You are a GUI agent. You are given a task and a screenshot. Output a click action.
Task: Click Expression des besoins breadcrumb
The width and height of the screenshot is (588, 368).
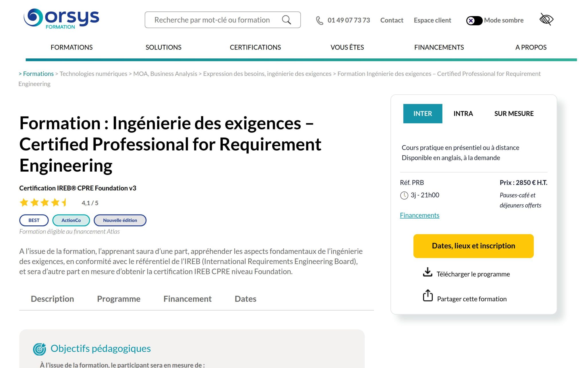click(267, 74)
